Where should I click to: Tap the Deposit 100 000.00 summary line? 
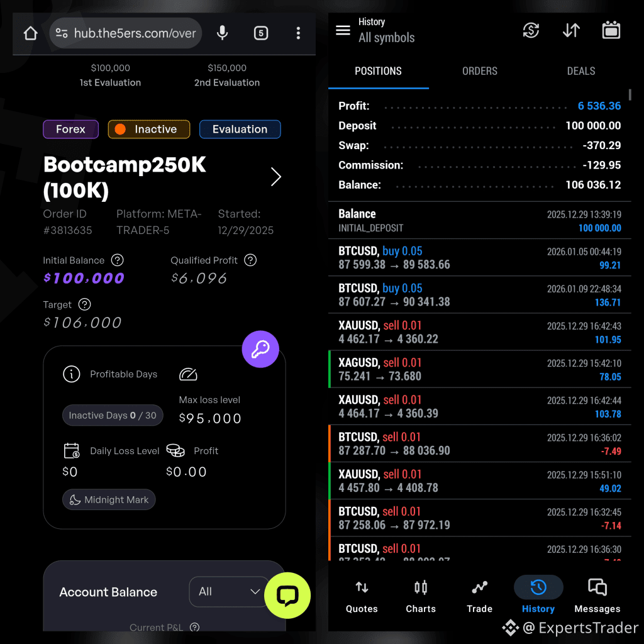coord(479,126)
